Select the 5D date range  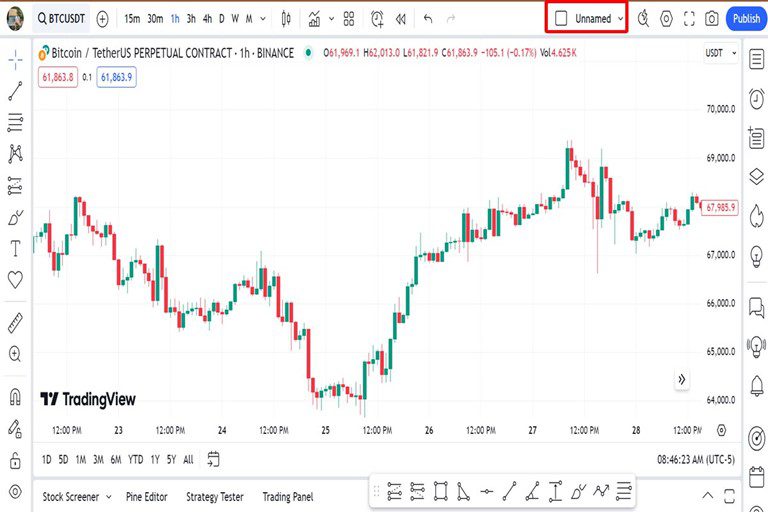[63, 460]
